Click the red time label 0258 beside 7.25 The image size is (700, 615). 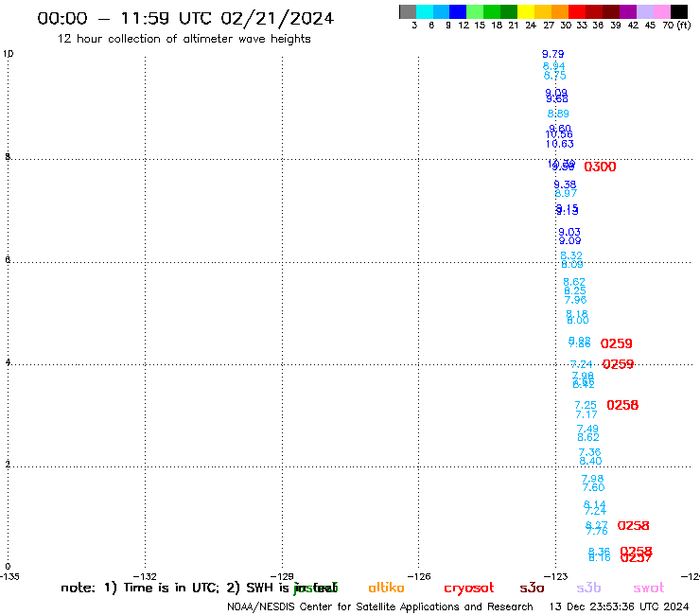[x=622, y=405]
